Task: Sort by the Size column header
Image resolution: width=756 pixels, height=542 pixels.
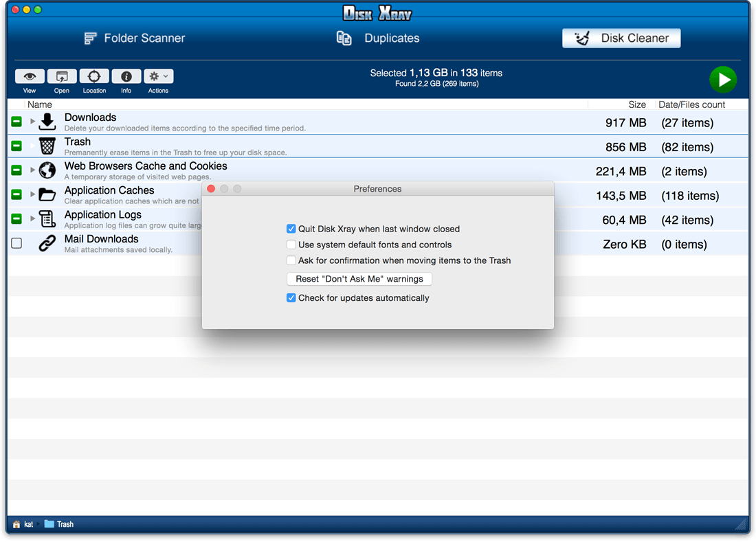Action: click(x=636, y=104)
